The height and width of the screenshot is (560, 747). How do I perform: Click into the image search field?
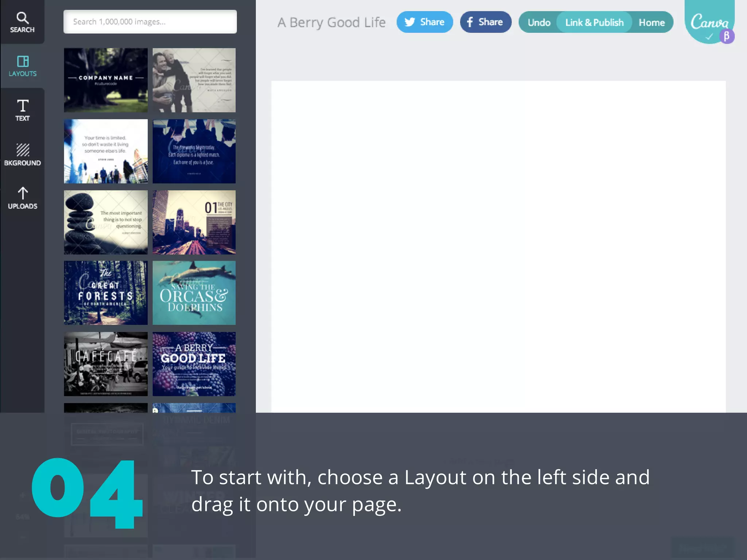[x=150, y=22]
